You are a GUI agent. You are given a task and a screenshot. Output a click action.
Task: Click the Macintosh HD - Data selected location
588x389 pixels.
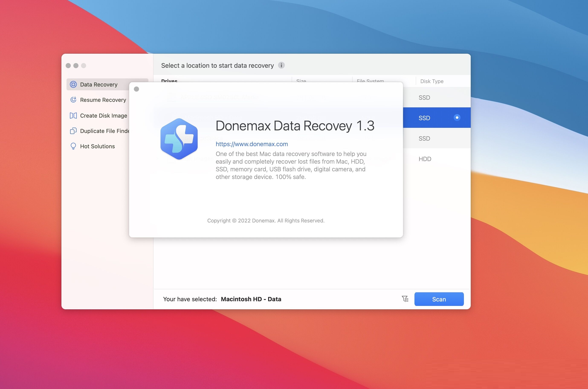pos(251,299)
